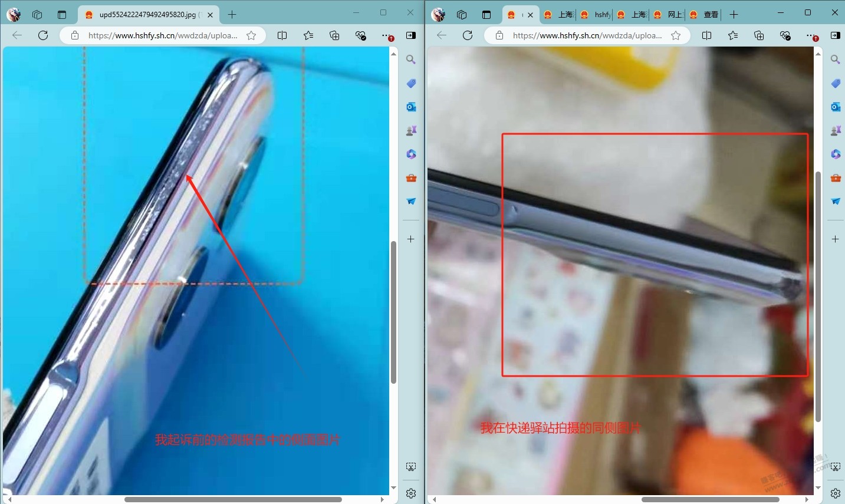Open Browser essentials in right window
Screen dimensions: 845x504
pos(785,35)
